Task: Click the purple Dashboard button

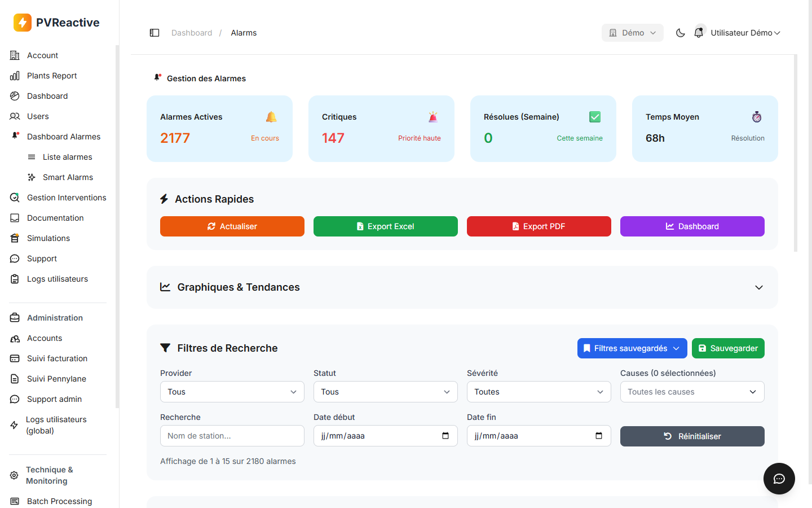Action: (x=692, y=226)
